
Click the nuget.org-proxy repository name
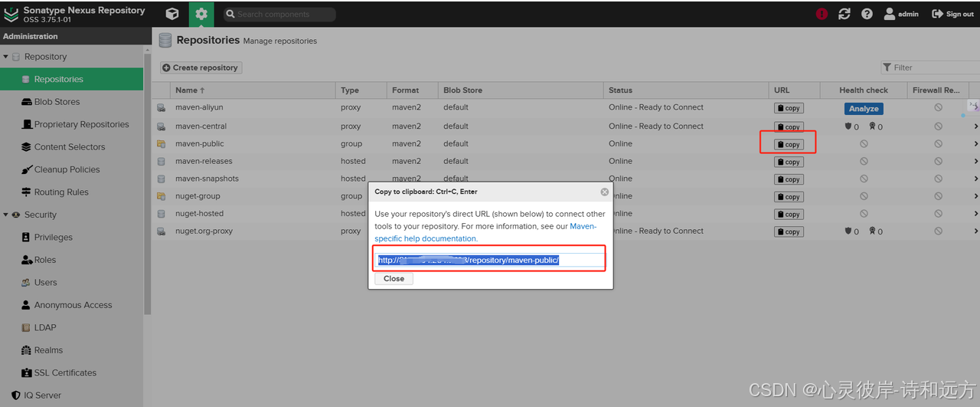204,231
